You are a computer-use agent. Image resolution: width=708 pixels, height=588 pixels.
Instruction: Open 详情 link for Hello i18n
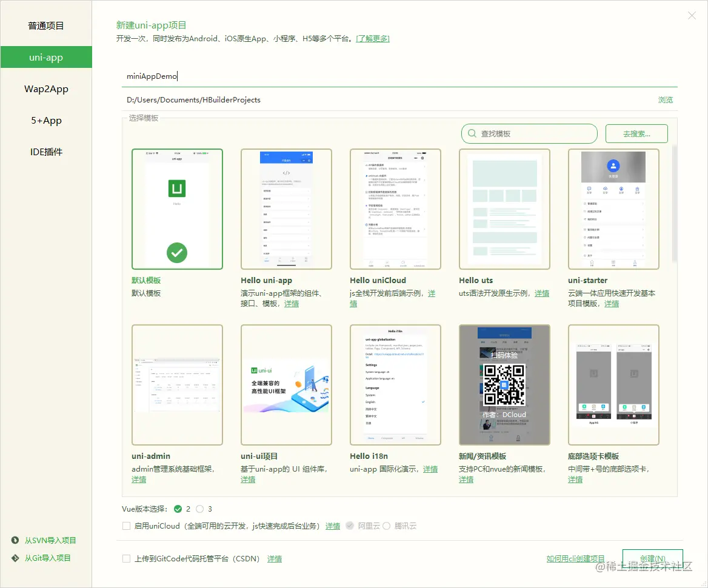[430, 469]
